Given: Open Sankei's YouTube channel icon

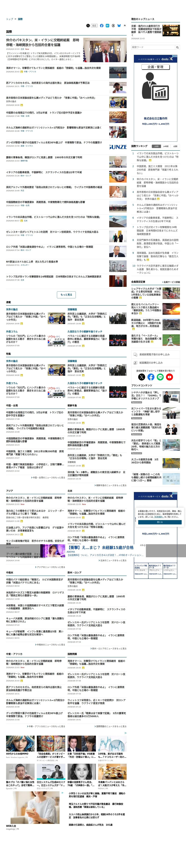Looking at the screenshot, I should 169,377.
